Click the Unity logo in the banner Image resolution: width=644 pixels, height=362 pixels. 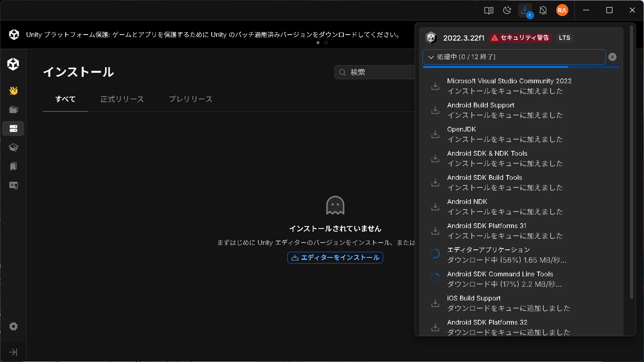tap(14, 35)
